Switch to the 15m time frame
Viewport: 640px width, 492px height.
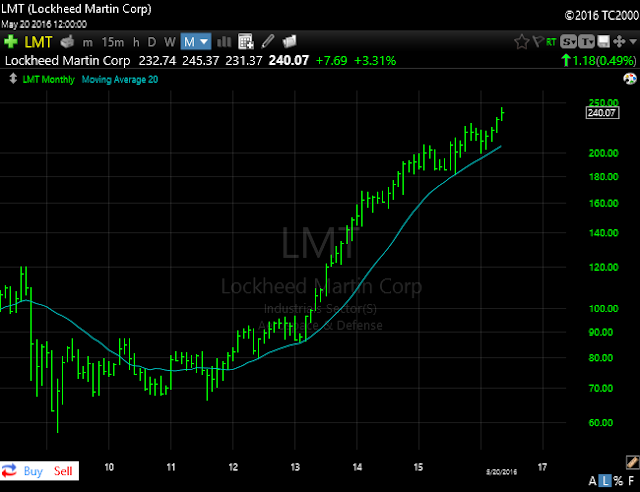(x=113, y=42)
